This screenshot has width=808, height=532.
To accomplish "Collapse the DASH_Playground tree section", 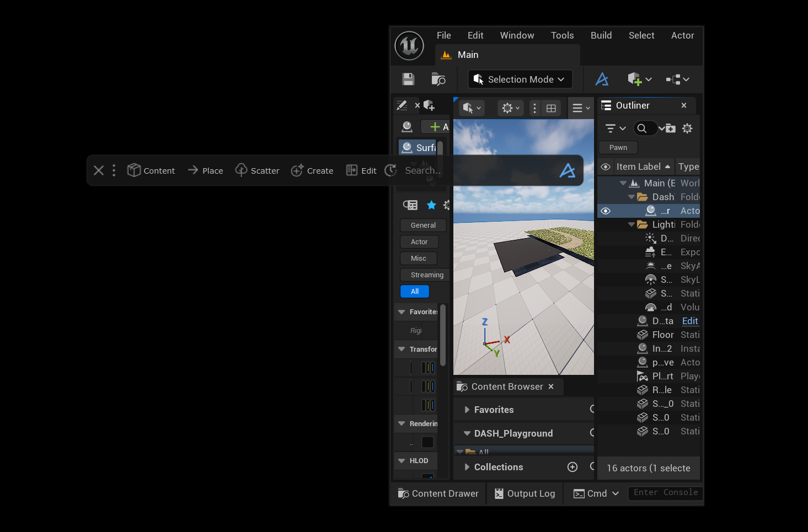I will tap(467, 433).
